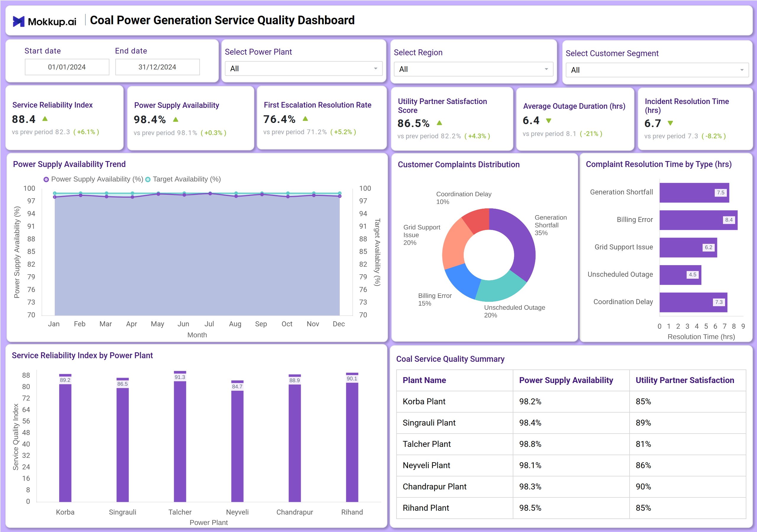Image resolution: width=757 pixels, height=532 pixels.
Task: Click the Incident Resolution Time down arrow
Action: pyautogui.click(x=670, y=123)
